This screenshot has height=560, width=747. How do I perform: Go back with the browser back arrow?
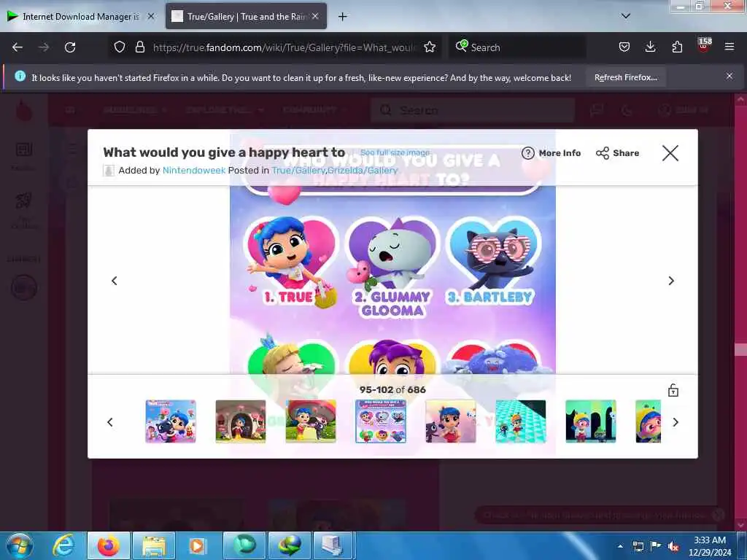[x=18, y=47]
